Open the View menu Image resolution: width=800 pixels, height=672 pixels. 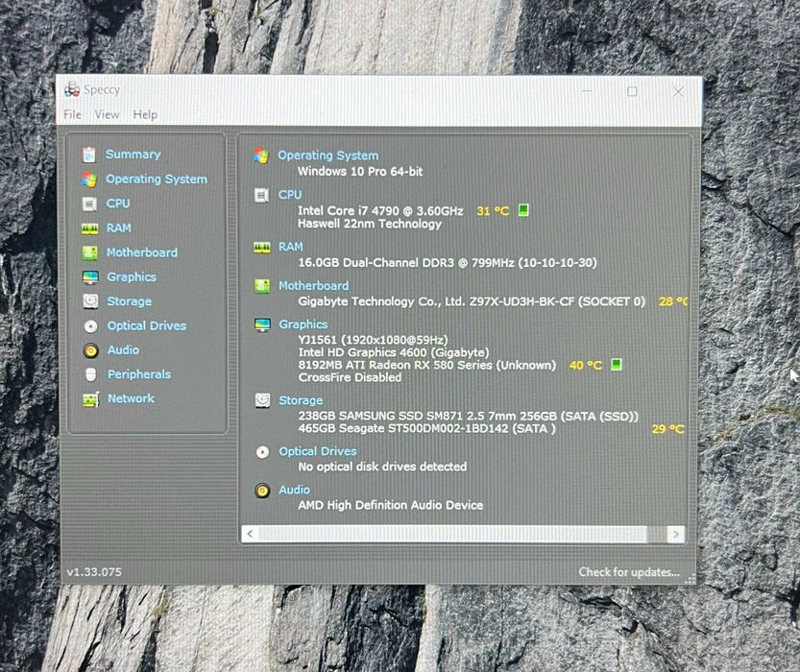click(108, 114)
